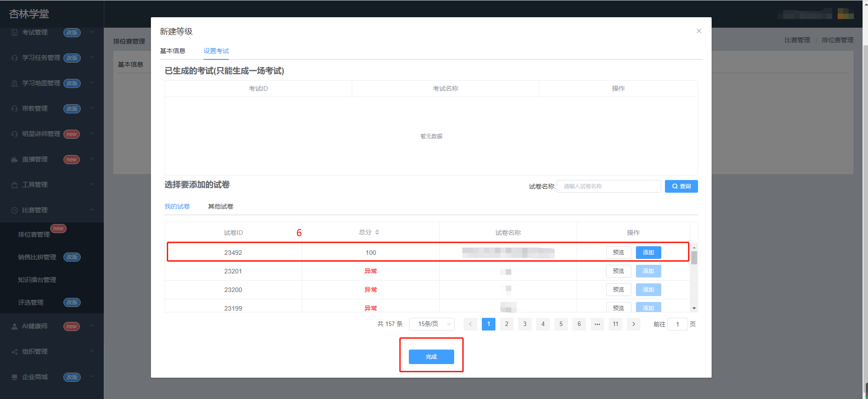Viewport: 868px width, 399px height.
Task: Preview test paper 23492
Action: coord(619,253)
